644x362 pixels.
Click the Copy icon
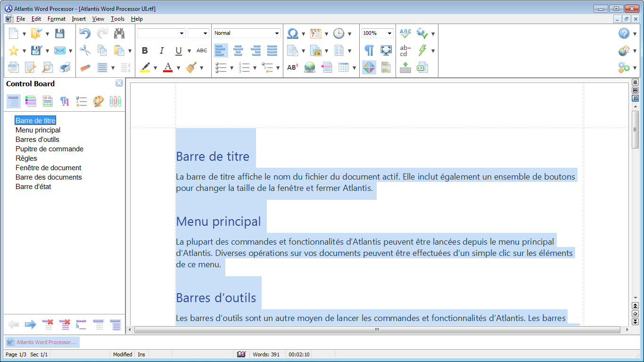click(102, 50)
